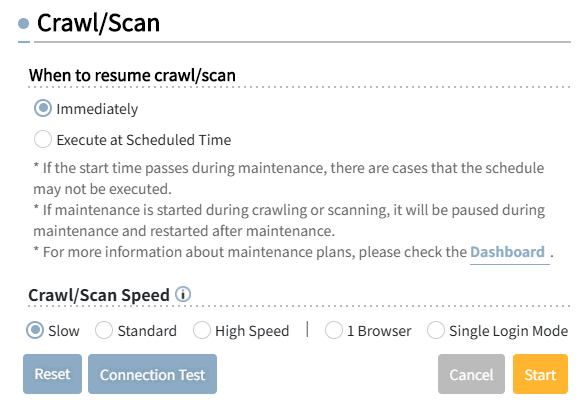The image size is (580, 408).
Task: Open the Dashboard link
Action: (508, 252)
